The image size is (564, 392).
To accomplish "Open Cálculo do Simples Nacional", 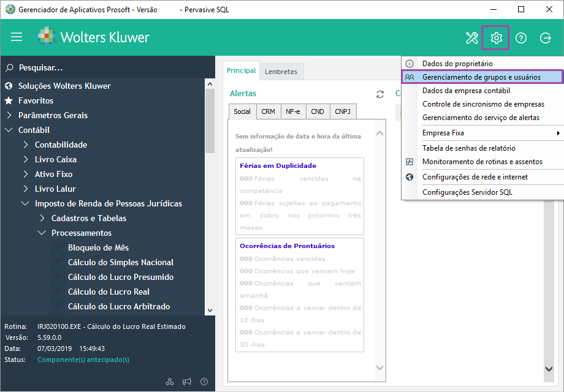I will click(x=121, y=262).
